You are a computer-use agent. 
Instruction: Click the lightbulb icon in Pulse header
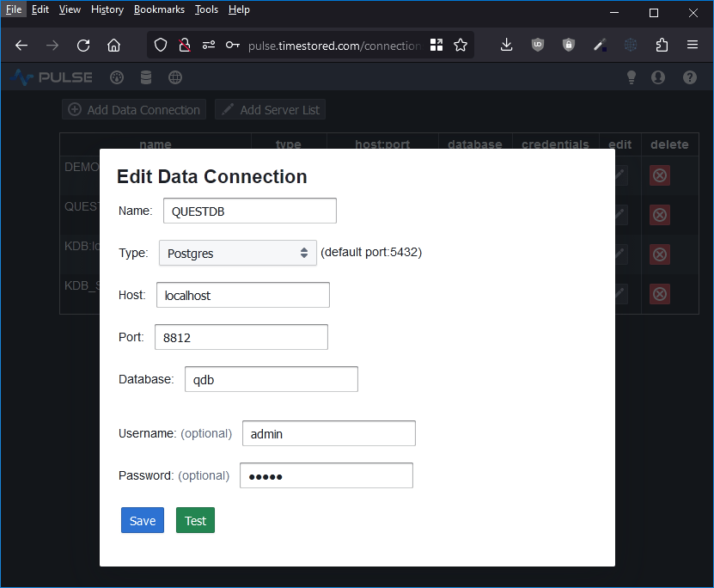pyautogui.click(x=632, y=77)
